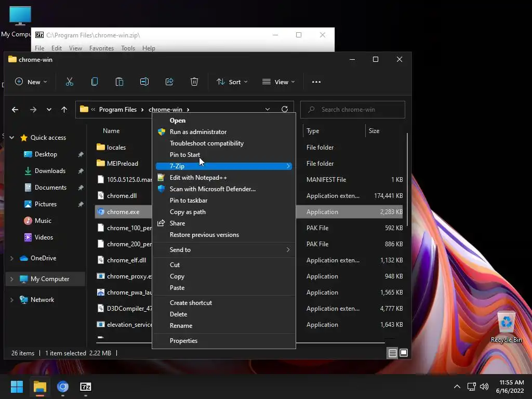Select Pictures in Quick access
This screenshot has width=532, height=399.
pyautogui.click(x=46, y=204)
